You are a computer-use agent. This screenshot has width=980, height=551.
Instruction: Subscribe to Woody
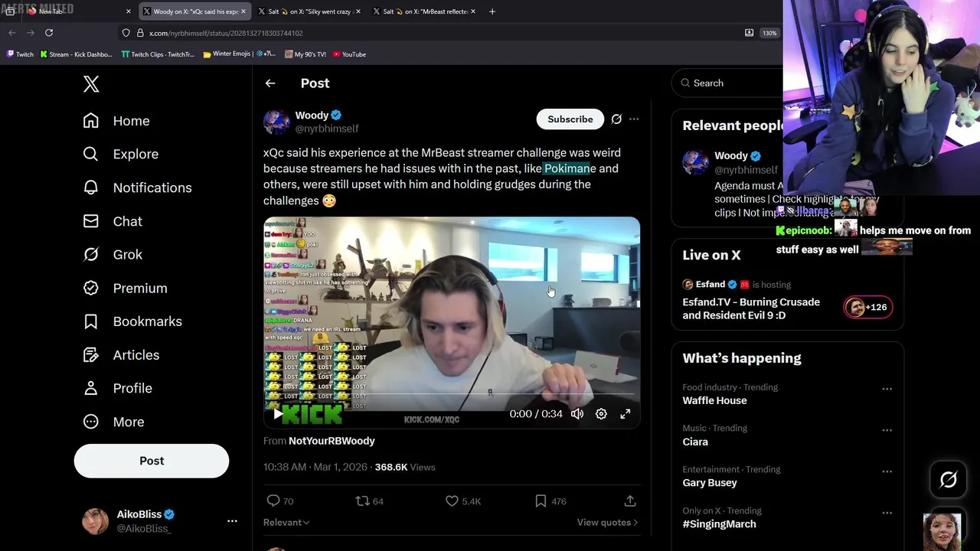(x=570, y=119)
